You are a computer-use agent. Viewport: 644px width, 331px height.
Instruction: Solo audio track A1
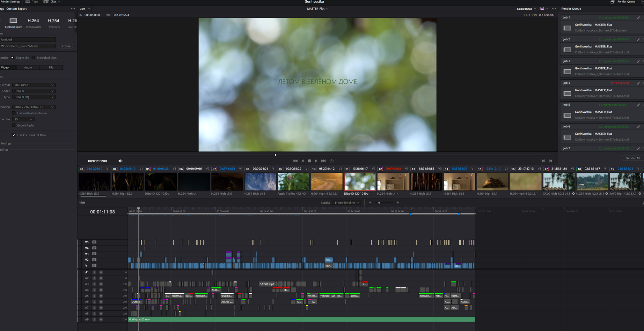click(x=94, y=272)
